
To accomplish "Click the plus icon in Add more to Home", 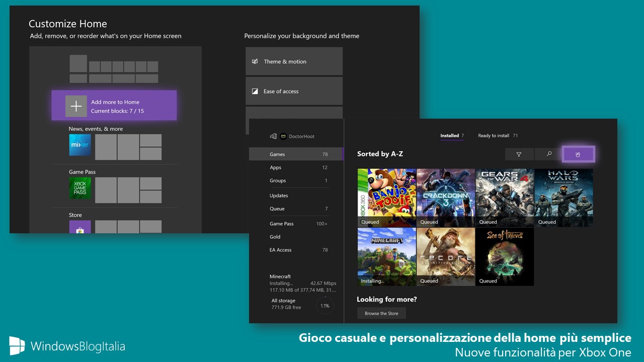I will 76,106.
